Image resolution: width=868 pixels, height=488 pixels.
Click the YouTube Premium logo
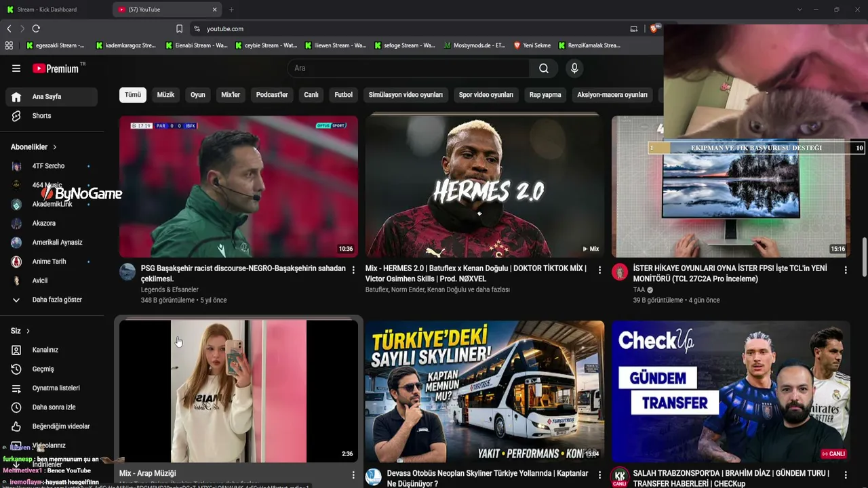(x=56, y=68)
